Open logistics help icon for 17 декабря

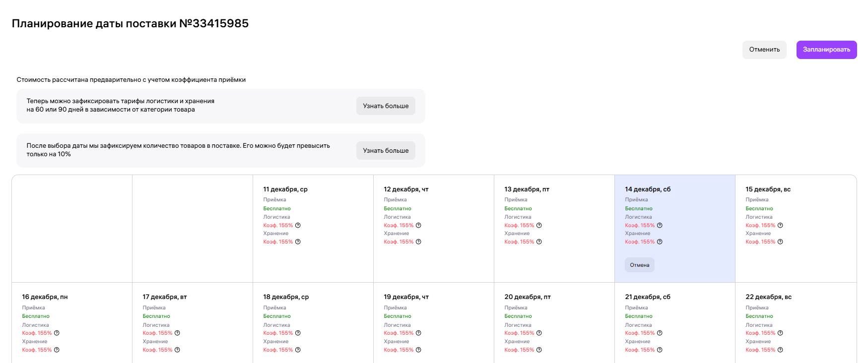pos(177,333)
